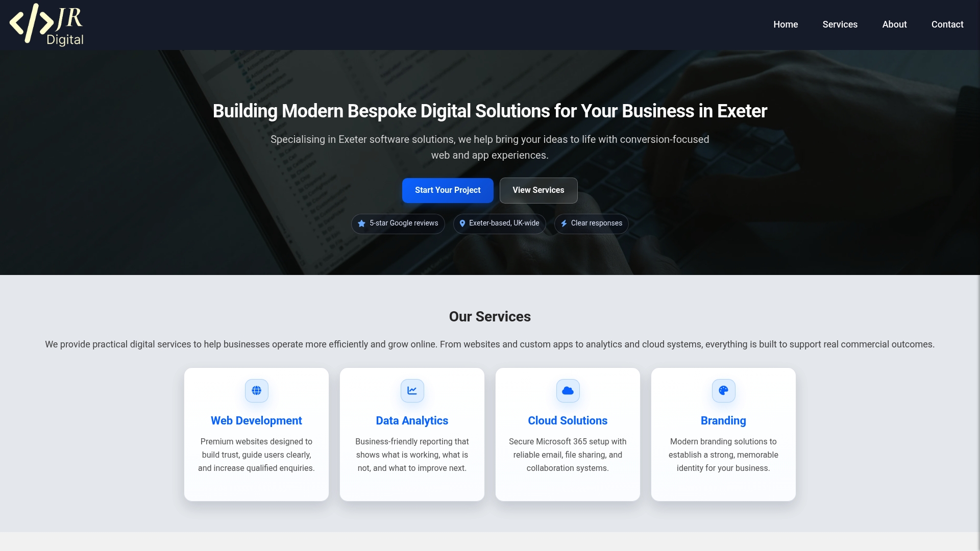980x551 pixels.
Task: Open Contact in the top navigation
Action: 947,24
